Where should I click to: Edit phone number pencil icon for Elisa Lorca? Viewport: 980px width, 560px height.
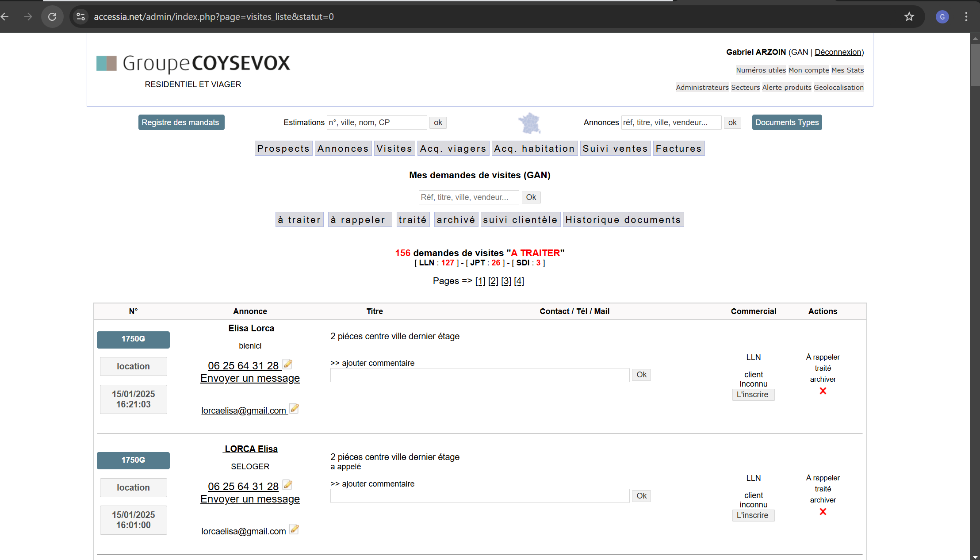(x=287, y=364)
